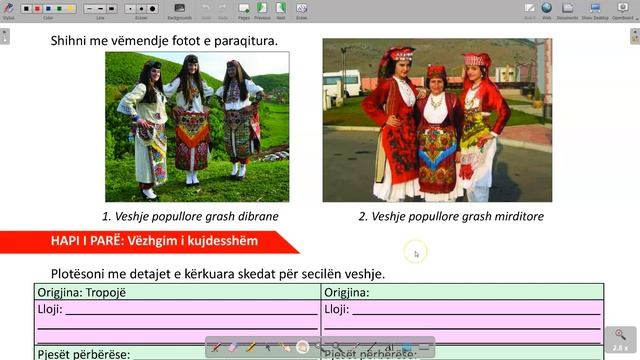Click the 2.8x zoom indicator
The image size is (640, 360).
point(620,340)
